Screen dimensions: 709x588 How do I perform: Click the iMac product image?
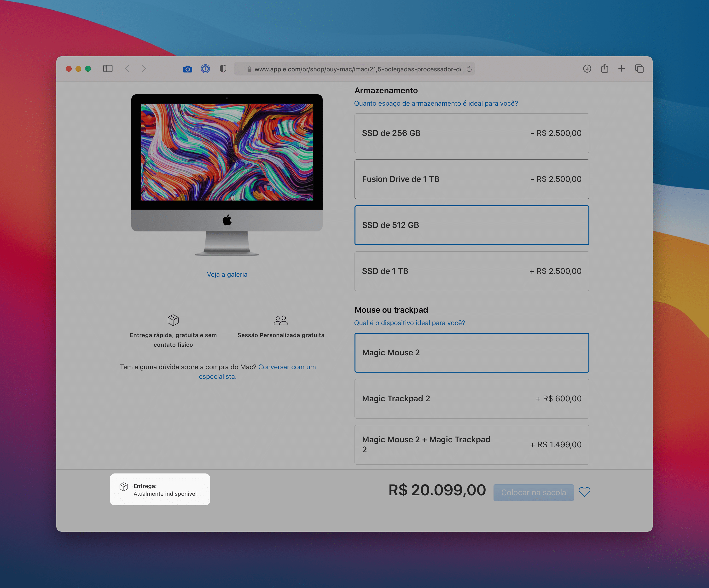coord(227,174)
